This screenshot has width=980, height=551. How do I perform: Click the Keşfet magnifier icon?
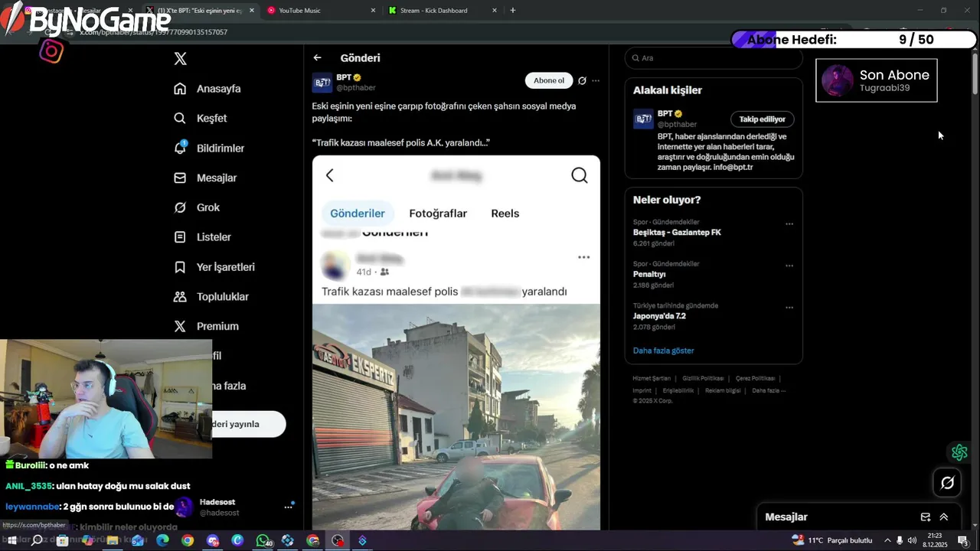180,119
